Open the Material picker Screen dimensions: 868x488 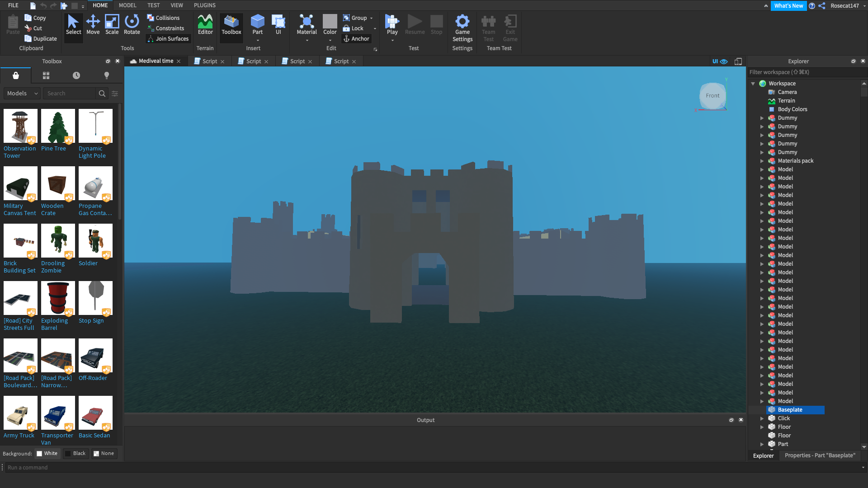307,25
